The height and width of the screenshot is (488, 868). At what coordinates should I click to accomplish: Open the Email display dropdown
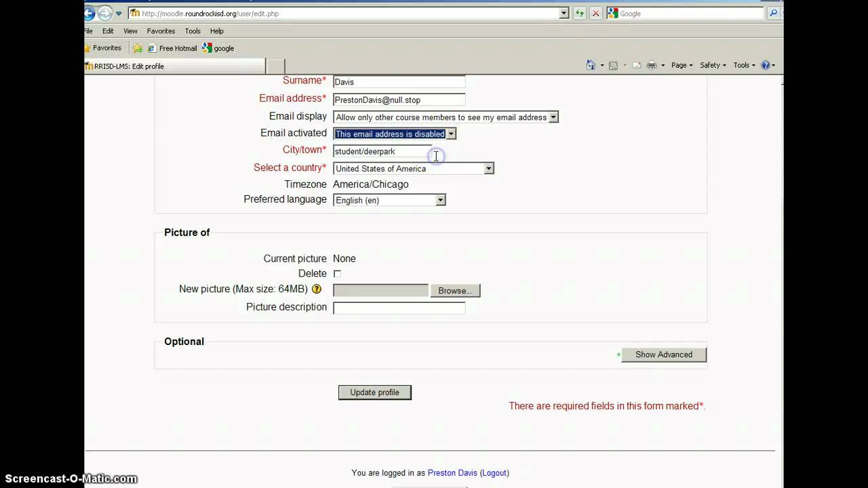[x=553, y=117]
